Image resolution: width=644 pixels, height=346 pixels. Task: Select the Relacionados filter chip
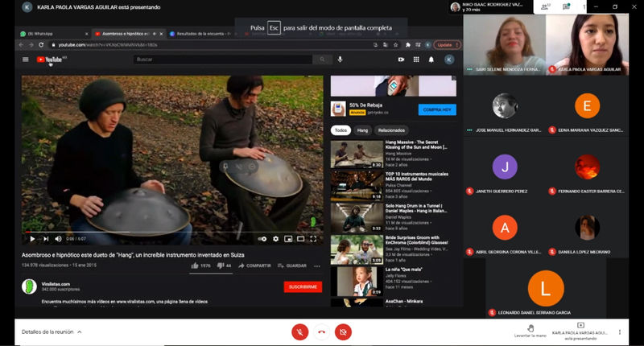coord(391,130)
